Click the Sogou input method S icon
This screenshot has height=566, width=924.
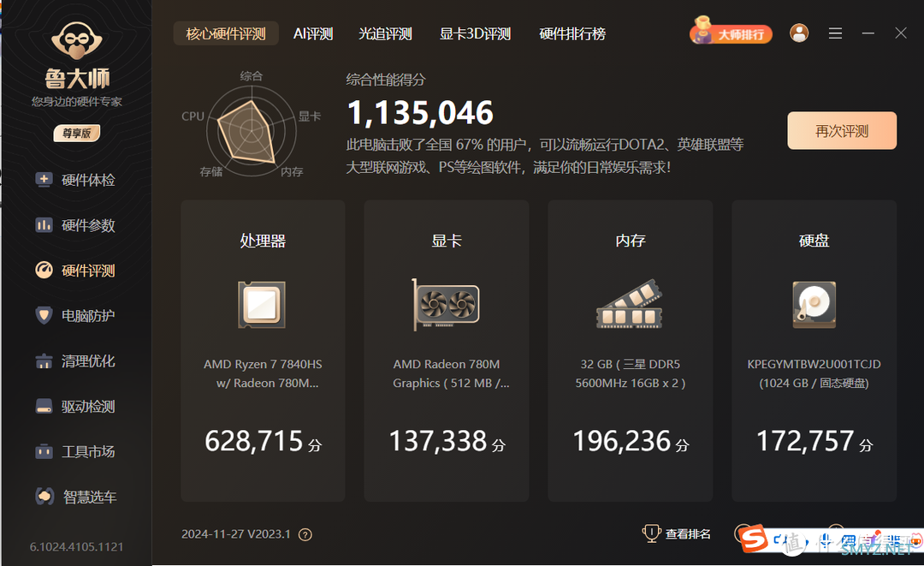click(754, 539)
